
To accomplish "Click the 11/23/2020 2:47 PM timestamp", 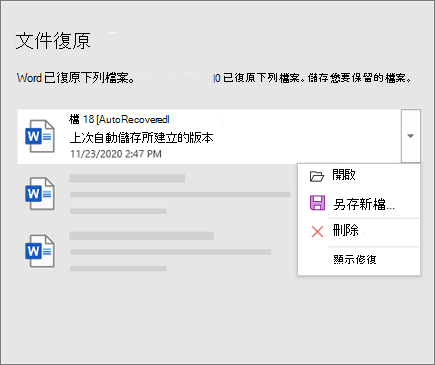I will [116, 154].
